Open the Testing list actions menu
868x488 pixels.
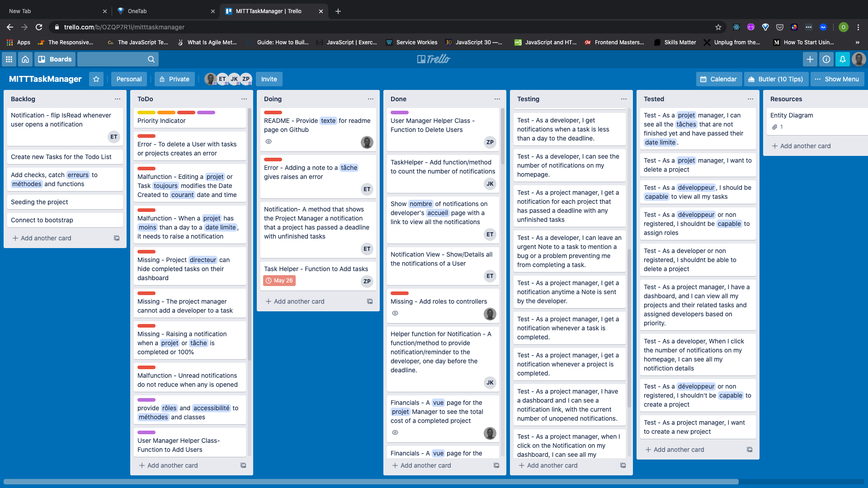coord(624,99)
